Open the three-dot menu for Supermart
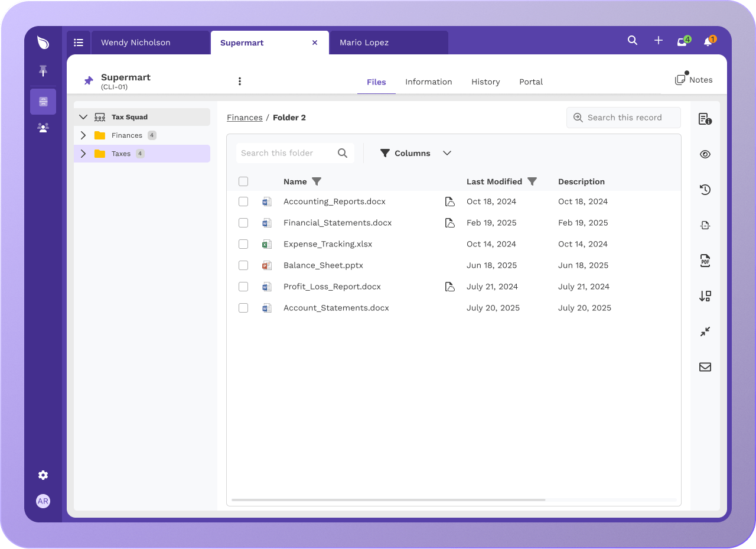 click(x=240, y=82)
